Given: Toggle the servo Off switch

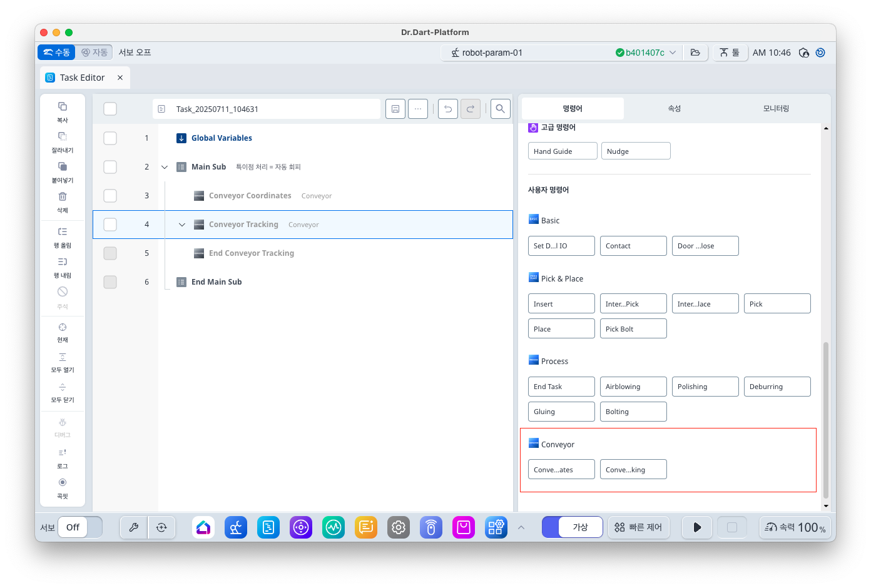Looking at the screenshot, I should [80, 527].
